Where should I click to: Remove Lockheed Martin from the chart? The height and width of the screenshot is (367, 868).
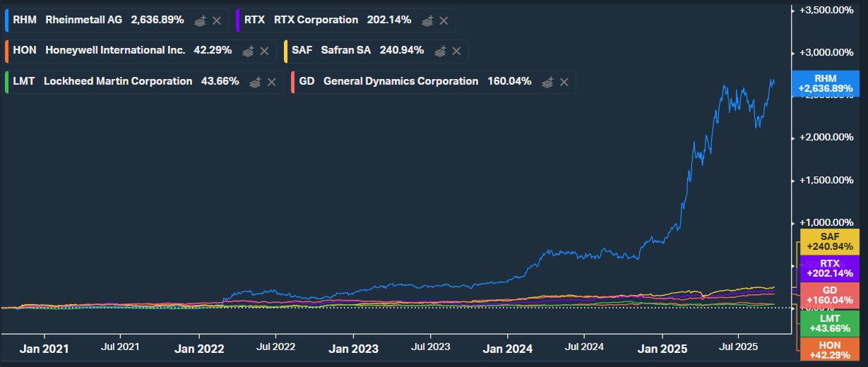(271, 82)
